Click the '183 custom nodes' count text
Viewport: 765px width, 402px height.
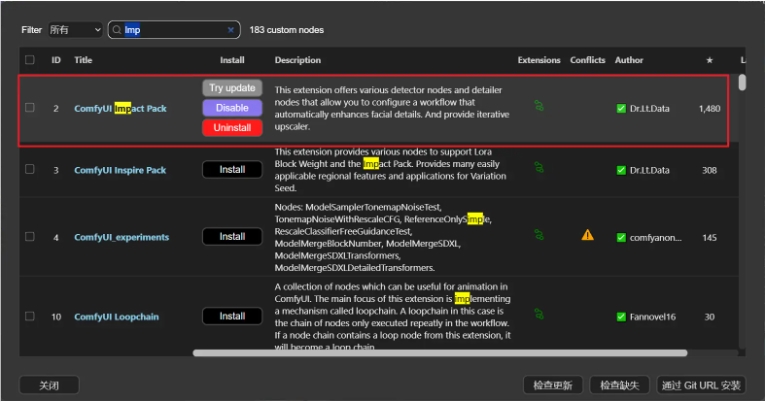[286, 30]
